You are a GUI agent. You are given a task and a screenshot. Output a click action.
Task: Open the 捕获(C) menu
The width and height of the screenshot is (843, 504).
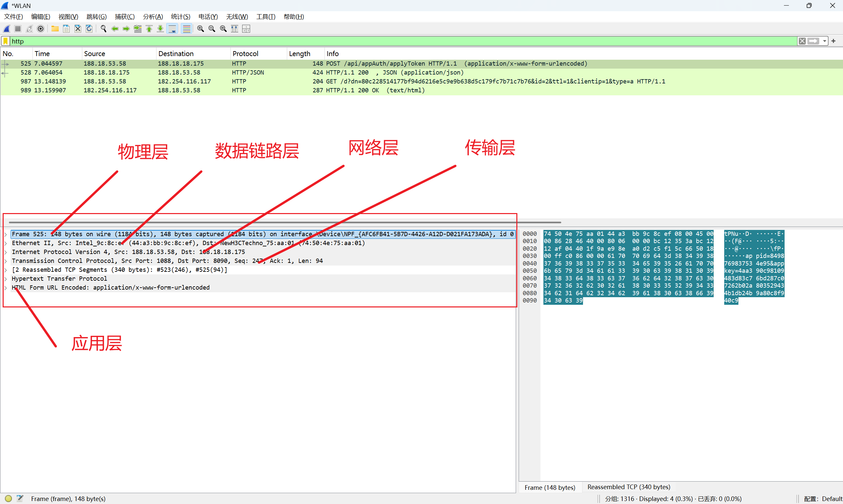(125, 16)
